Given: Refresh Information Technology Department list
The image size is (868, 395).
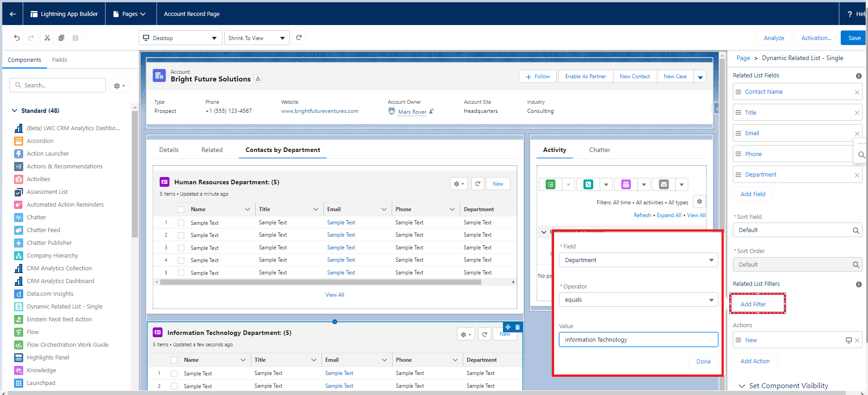Looking at the screenshot, I should point(485,334).
